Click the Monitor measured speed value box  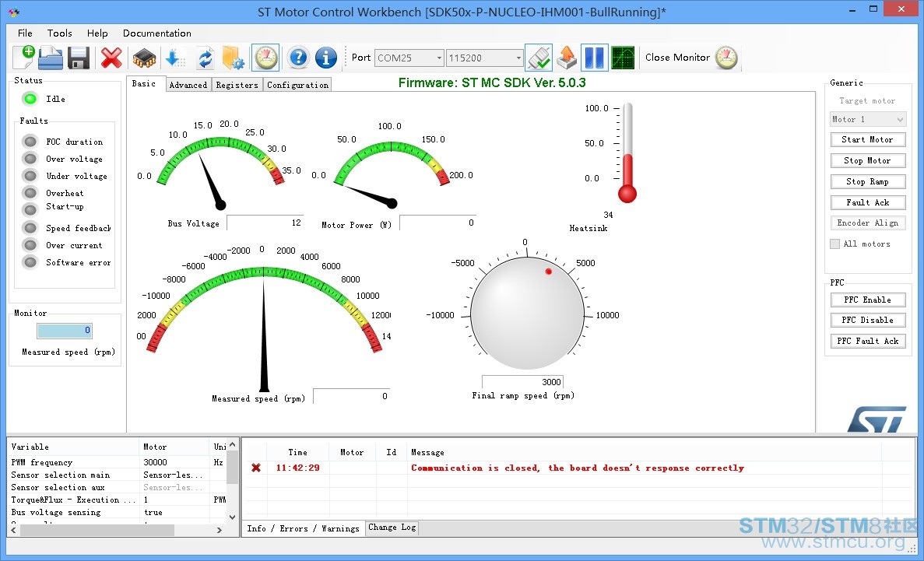[65, 331]
